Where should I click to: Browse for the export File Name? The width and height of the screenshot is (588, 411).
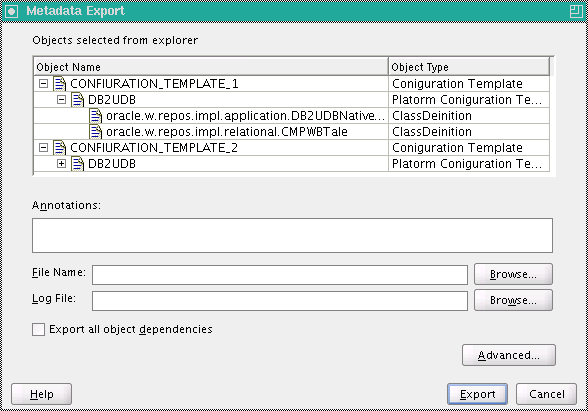coord(513,274)
